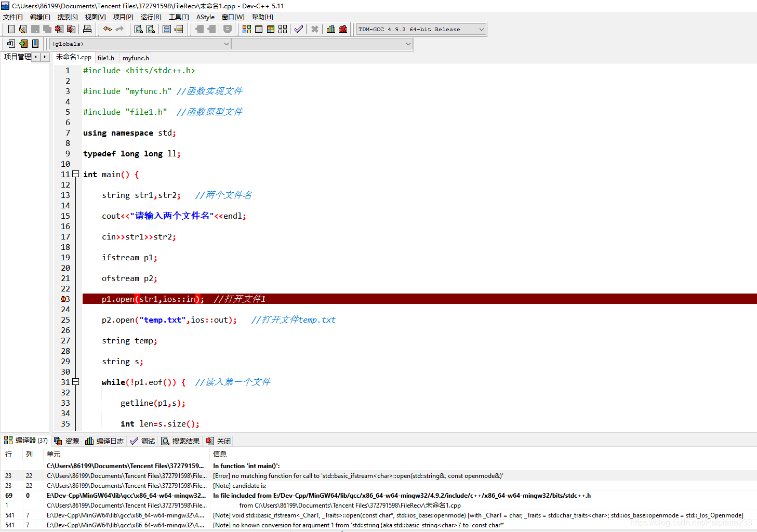Select the 资源 bottom tab
Image resolution: width=757 pixels, height=532 pixels.
pyautogui.click(x=67, y=441)
